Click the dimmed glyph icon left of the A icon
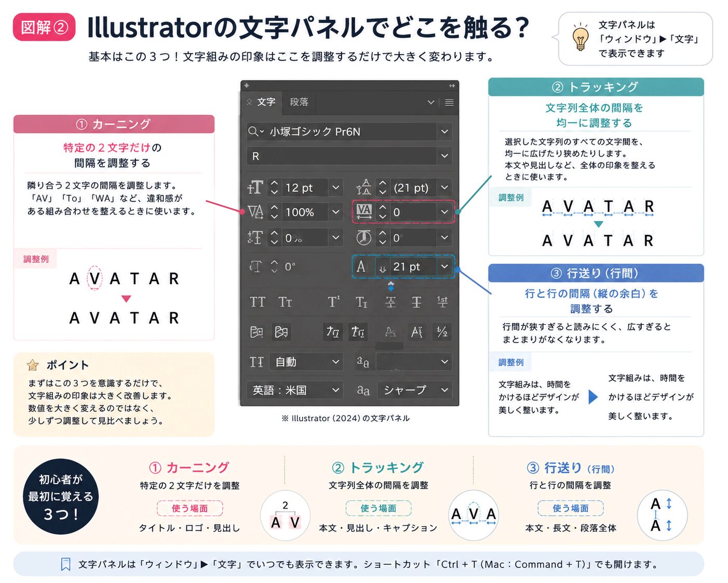This screenshot has width=728, height=583. [391, 332]
